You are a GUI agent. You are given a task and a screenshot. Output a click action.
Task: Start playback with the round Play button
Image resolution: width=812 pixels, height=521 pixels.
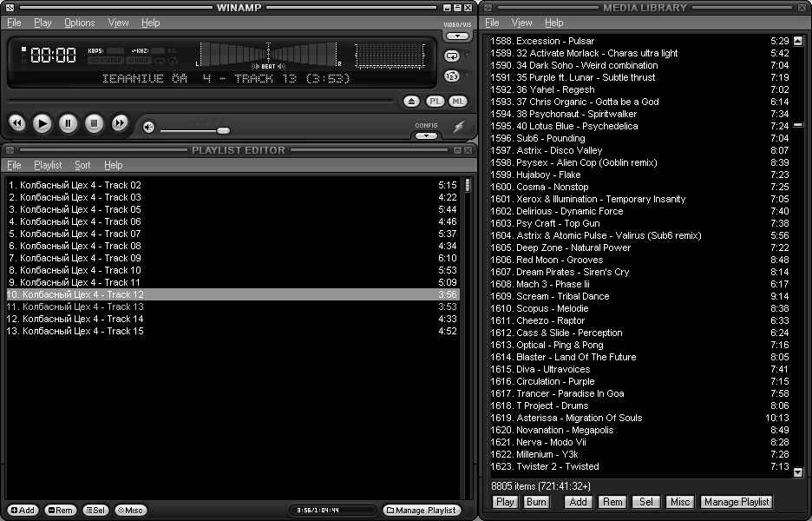42,123
